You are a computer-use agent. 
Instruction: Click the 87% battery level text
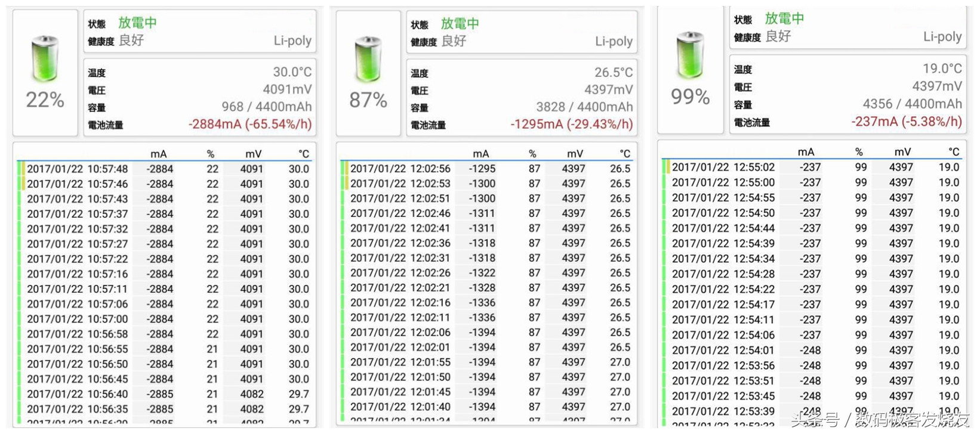pyautogui.click(x=368, y=100)
